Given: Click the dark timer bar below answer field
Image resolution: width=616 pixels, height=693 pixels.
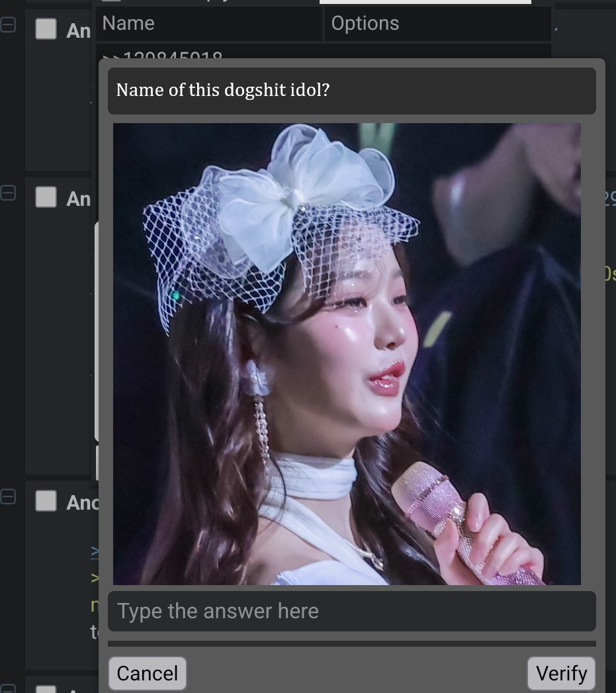Looking at the screenshot, I should [x=352, y=644].
